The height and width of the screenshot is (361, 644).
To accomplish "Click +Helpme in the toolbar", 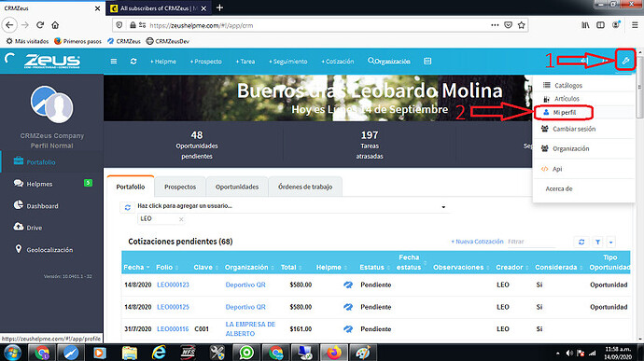I will pos(163,62).
